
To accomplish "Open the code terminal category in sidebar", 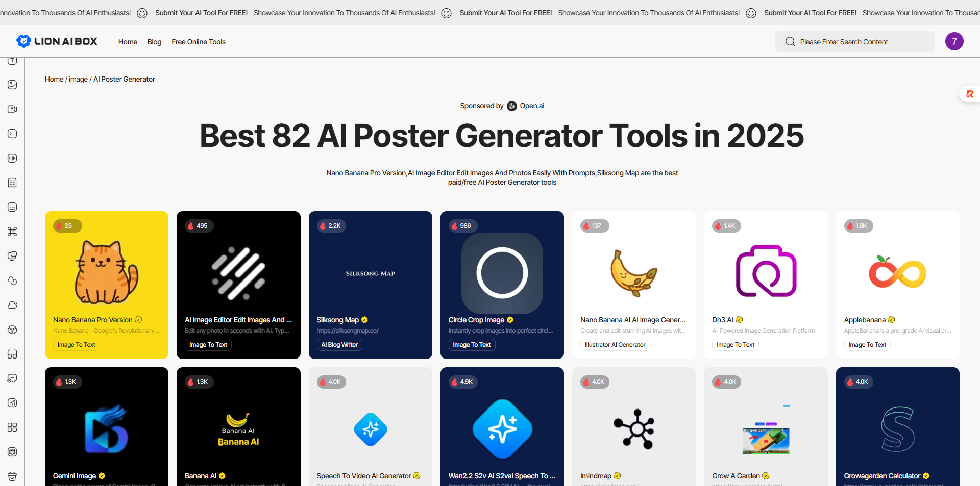I will coord(12,134).
